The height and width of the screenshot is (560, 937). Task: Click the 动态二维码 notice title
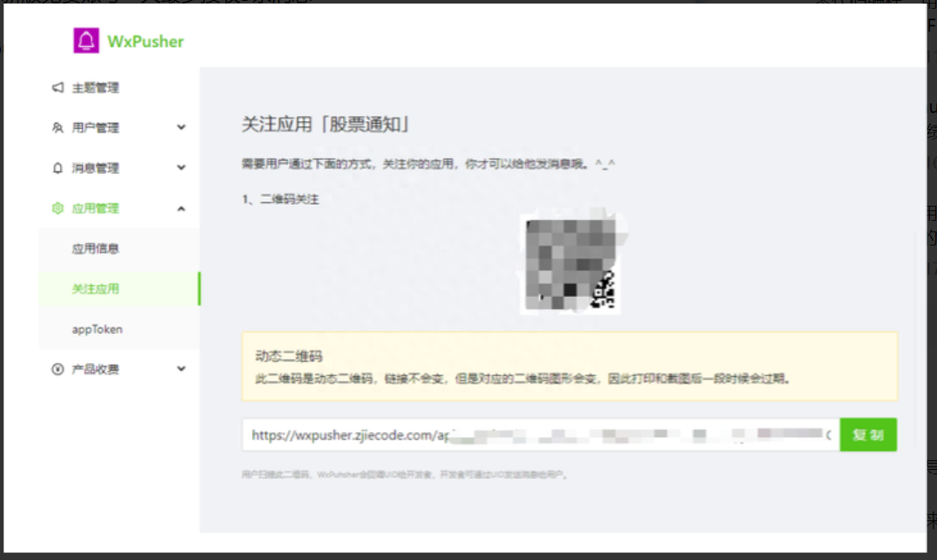[289, 356]
